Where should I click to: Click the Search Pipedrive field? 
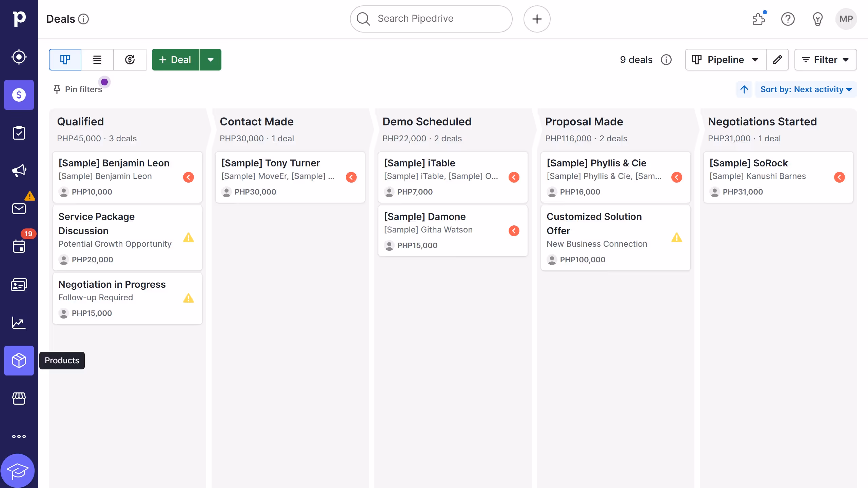(430, 19)
